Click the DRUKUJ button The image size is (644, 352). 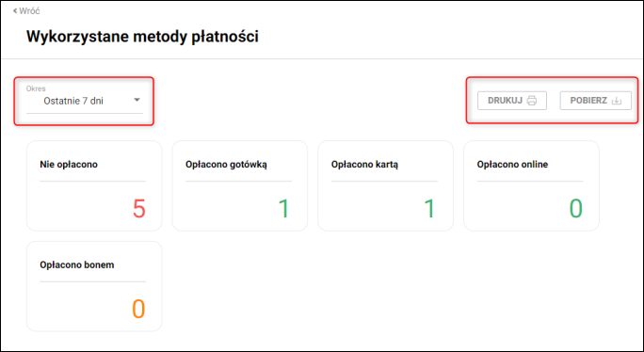[x=512, y=101]
